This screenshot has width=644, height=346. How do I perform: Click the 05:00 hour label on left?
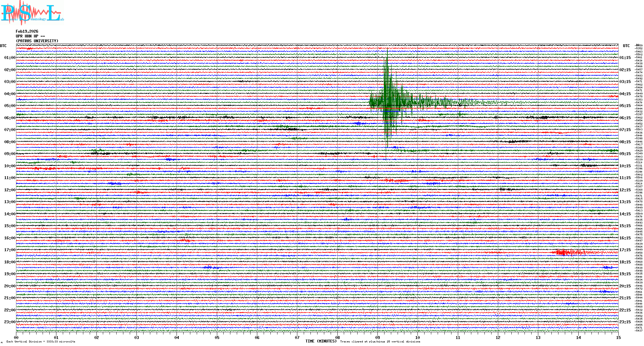point(10,106)
